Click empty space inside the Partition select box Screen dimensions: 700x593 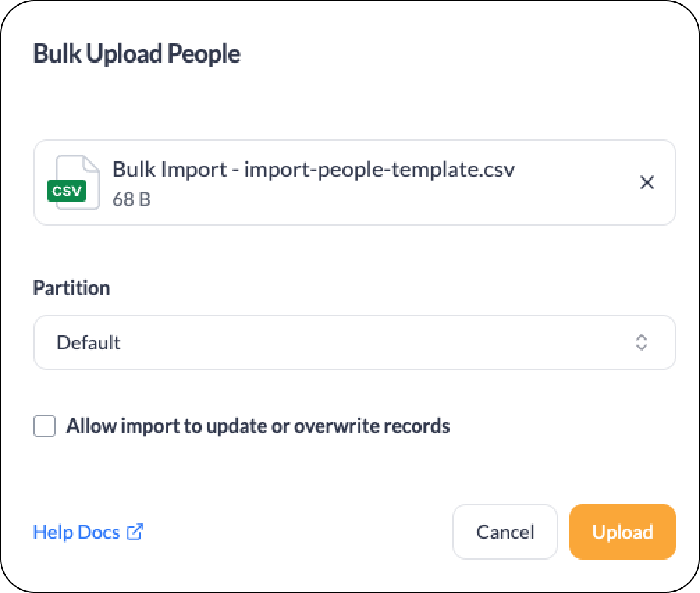coord(375,342)
